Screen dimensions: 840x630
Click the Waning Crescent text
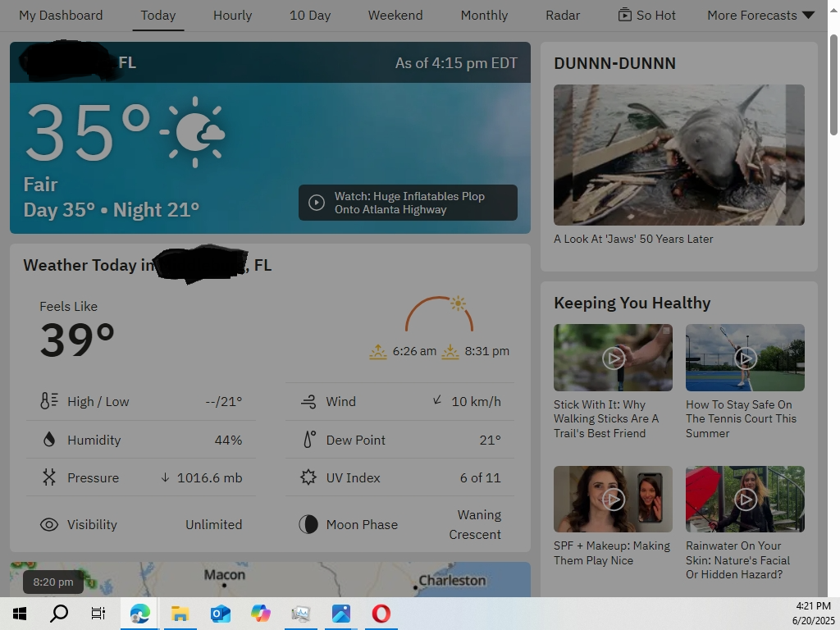tap(475, 524)
